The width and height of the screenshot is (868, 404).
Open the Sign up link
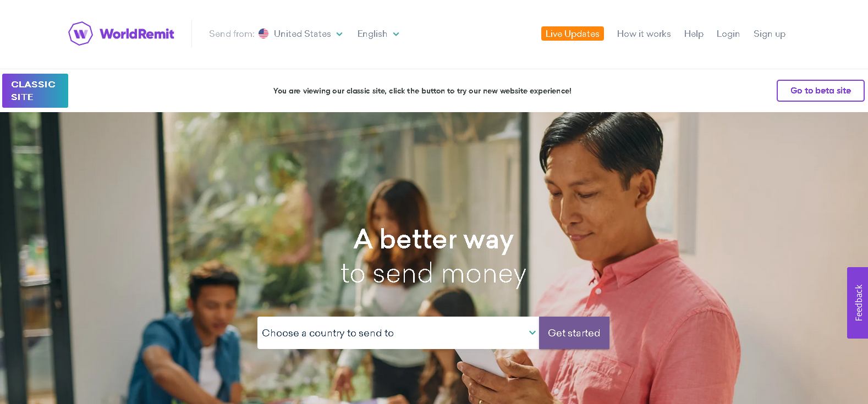pyautogui.click(x=770, y=34)
